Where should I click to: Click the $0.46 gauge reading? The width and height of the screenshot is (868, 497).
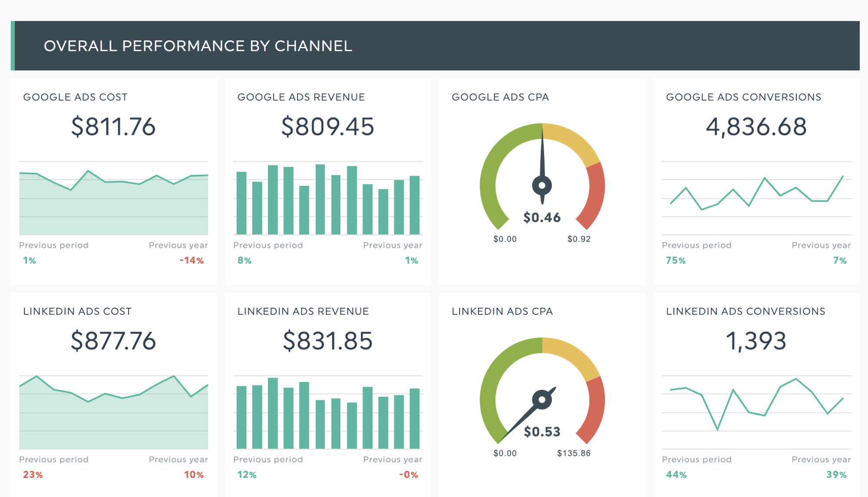click(542, 217)
